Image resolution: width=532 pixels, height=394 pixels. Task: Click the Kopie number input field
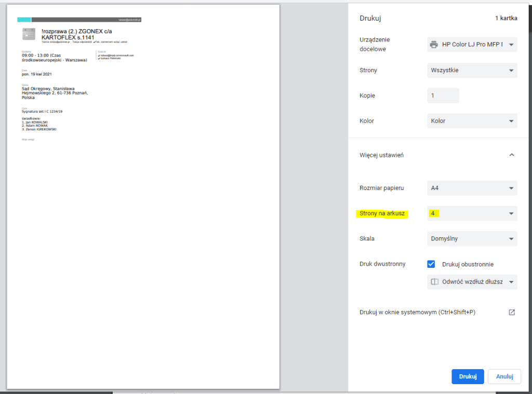[x=443, y=96]
